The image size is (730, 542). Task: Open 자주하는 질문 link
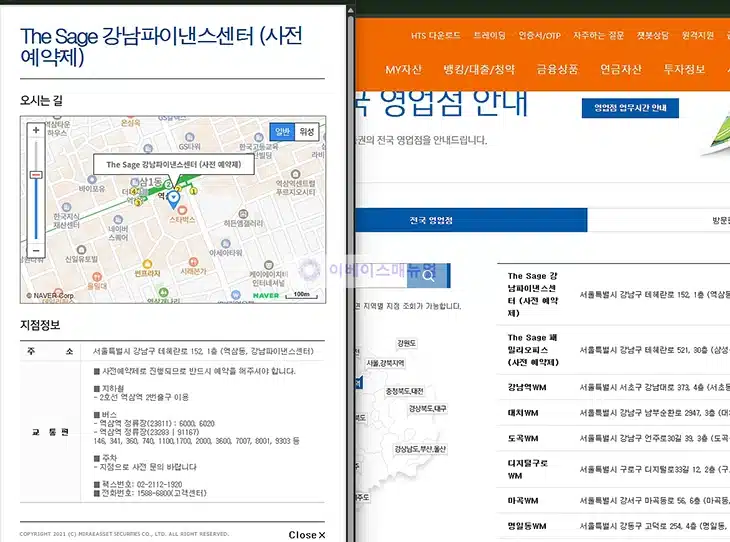point(598,35)
